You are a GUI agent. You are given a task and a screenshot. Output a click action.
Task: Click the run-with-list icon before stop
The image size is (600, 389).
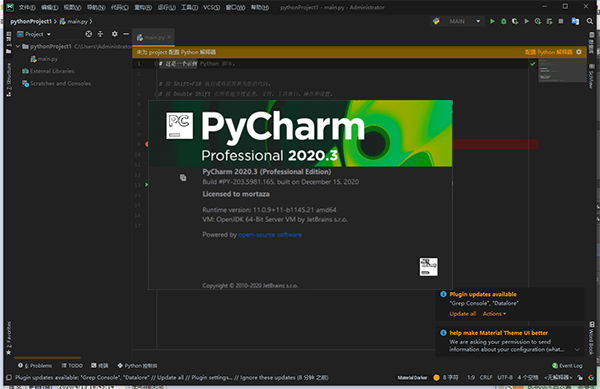pyautogui.click(x=549, y=21)
